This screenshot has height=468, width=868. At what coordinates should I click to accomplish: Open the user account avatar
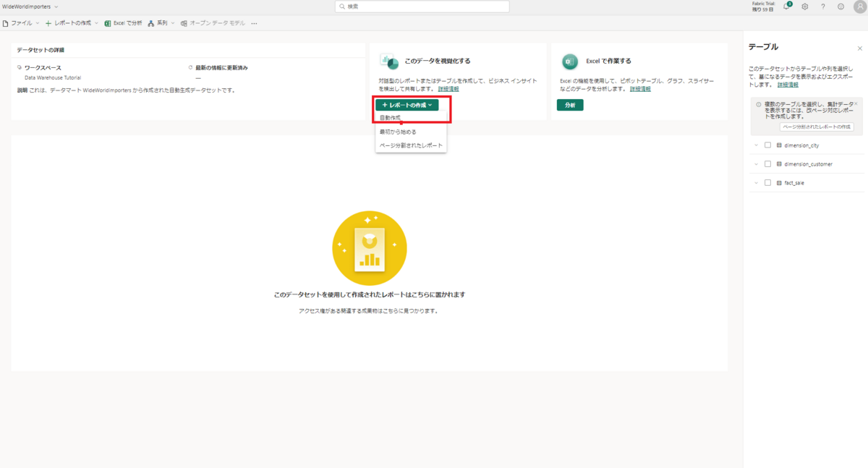click(x=859, y=7)
